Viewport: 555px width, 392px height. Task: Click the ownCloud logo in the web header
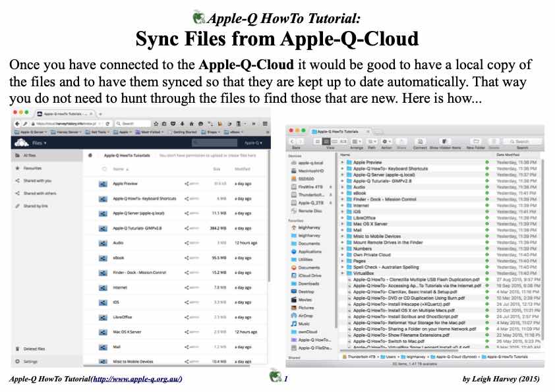coord(21,143)
